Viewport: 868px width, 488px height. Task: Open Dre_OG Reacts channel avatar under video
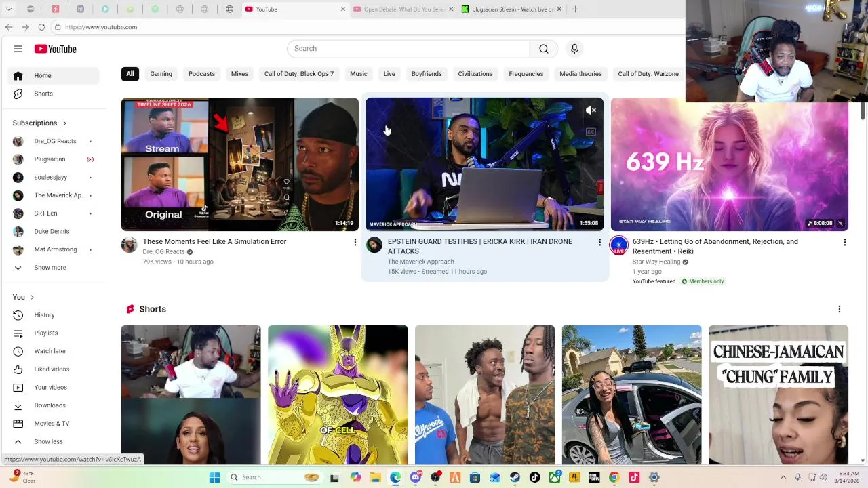click(129, 245)
